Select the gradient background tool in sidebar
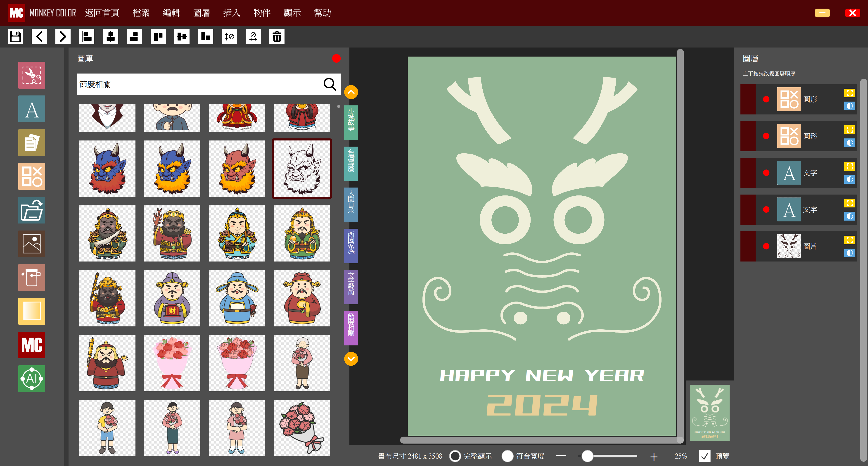Screen dimensions: 868x466 32,311
